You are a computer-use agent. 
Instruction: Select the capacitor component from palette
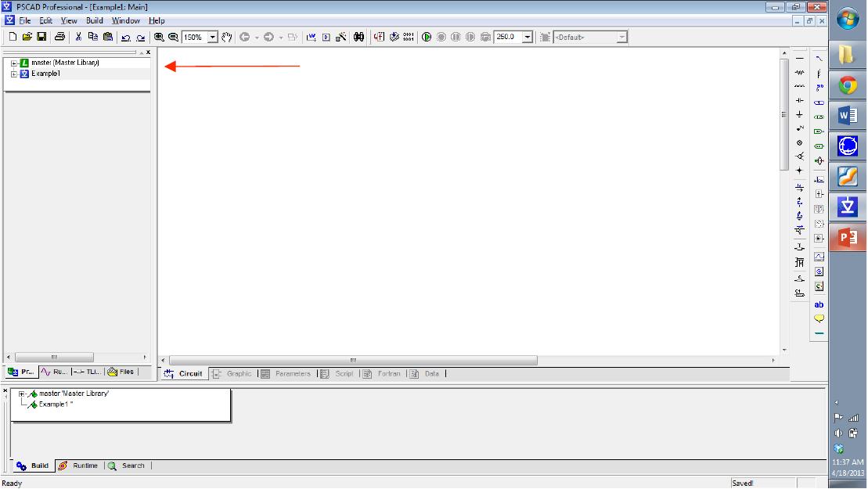[799, 100]
